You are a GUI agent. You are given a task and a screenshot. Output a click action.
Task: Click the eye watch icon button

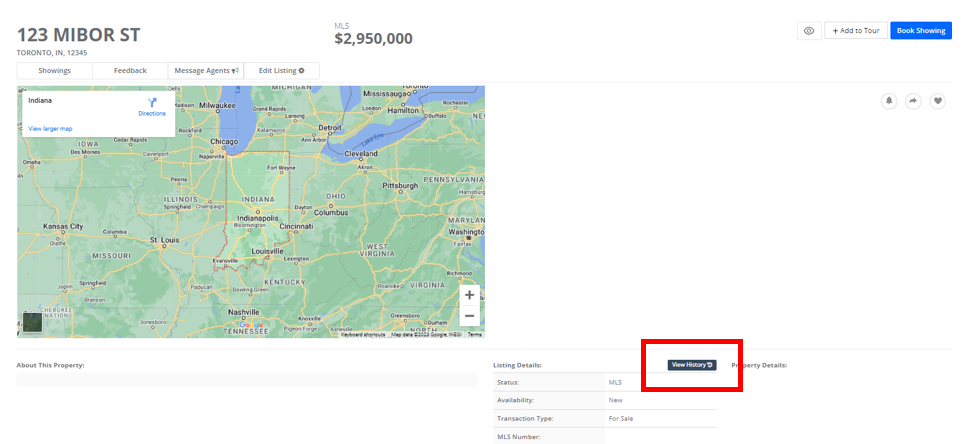[809, 30]
